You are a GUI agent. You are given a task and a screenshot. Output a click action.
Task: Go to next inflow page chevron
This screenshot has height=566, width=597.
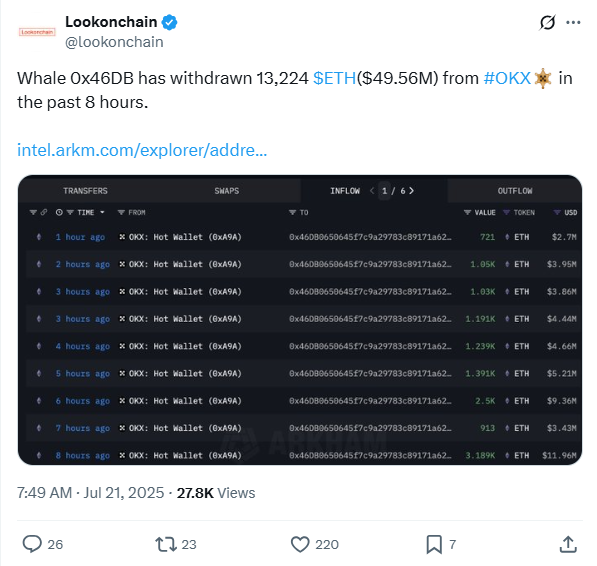click(412, 191)
